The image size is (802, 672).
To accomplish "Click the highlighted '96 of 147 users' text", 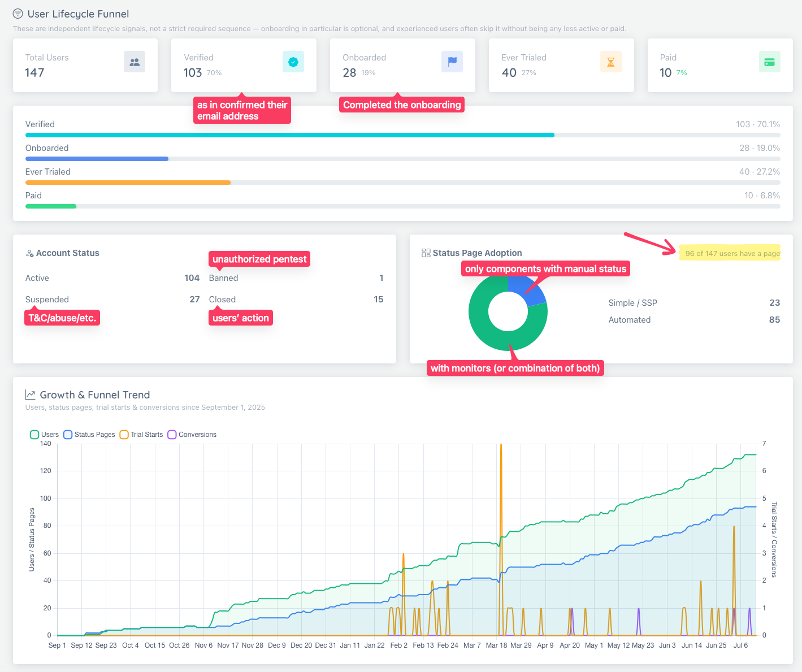I will click(732, 253).
